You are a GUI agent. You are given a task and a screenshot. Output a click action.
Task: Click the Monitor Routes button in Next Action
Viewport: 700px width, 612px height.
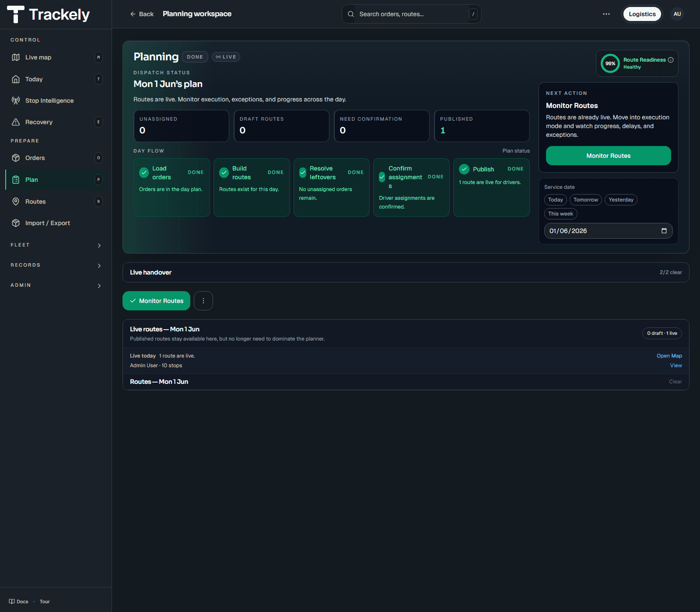(x=609, y=156)
